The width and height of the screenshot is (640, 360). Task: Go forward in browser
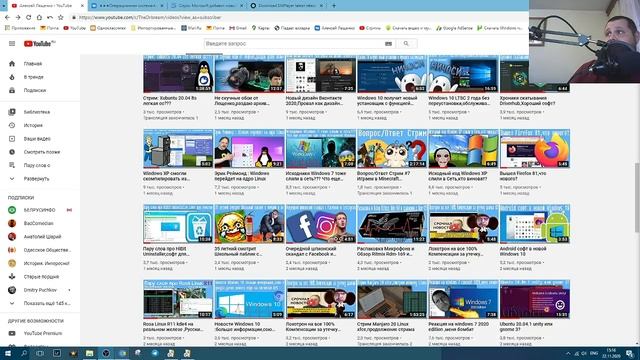(18, 18)
